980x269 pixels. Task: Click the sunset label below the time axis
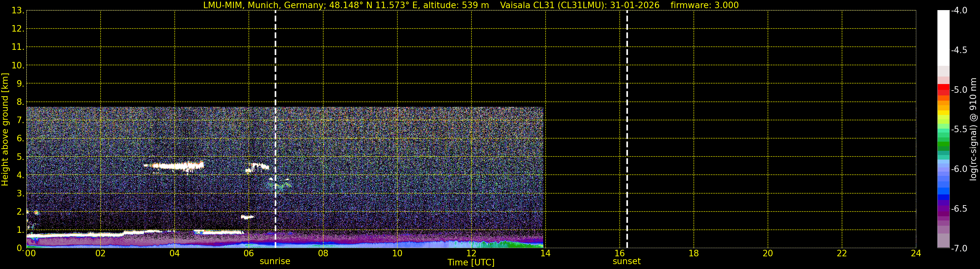tap(626, 262)
